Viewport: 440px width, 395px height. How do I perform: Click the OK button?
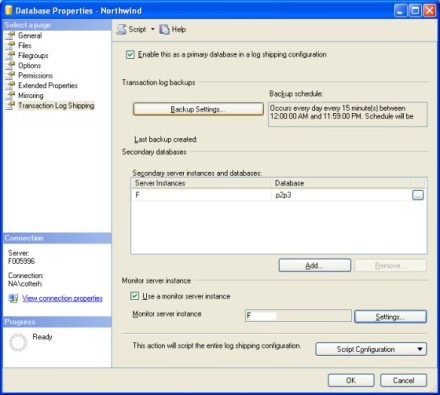351,380
